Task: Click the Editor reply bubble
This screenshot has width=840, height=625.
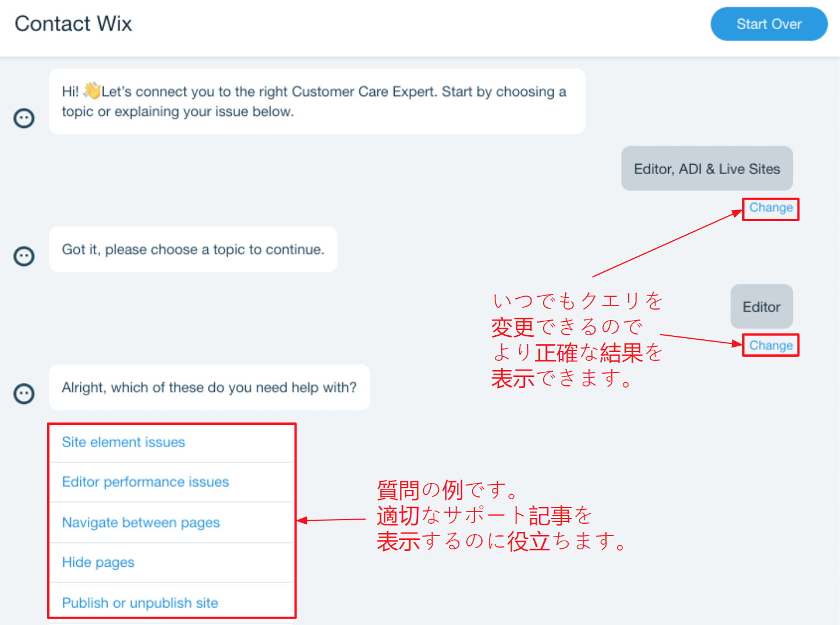Action: point(761,307)
